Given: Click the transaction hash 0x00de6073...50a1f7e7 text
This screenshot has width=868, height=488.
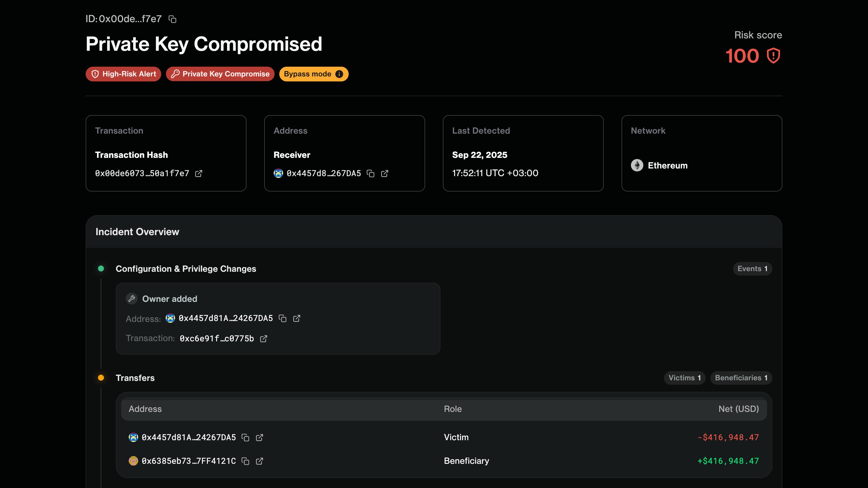Looking at the screenshot, I should tap(142, 173).
